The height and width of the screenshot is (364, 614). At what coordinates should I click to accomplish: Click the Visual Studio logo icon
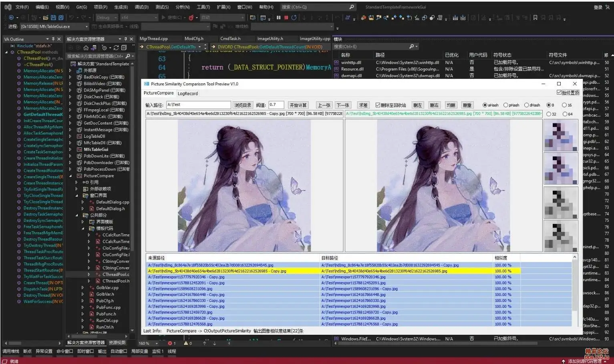[x=8, y=7]
